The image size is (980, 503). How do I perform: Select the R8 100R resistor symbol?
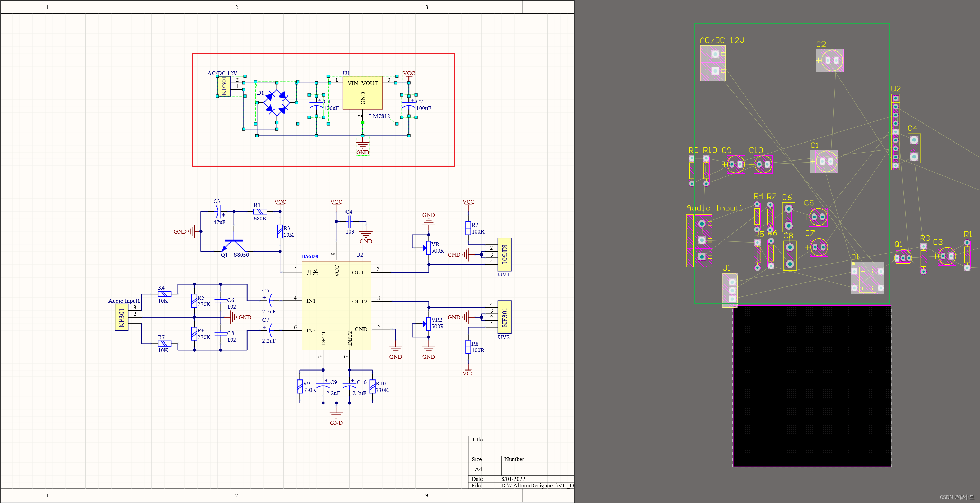pyautogui.click(x=468, y=347)
